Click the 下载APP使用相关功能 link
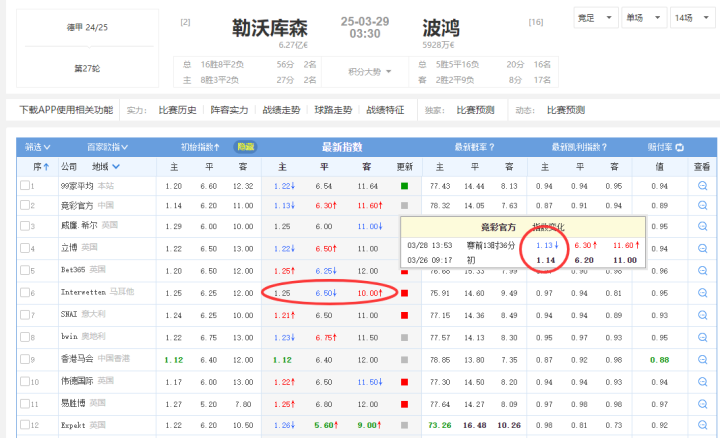This screenshot has height=438, width=720. [67, 110]
